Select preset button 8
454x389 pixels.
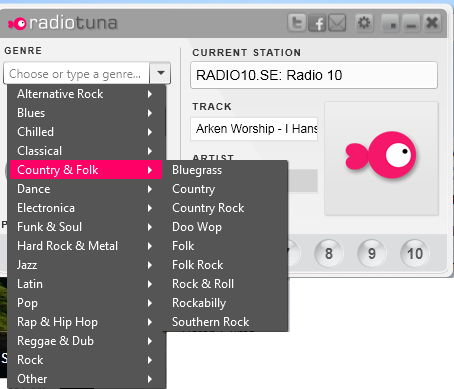click(x=328, y=254)
